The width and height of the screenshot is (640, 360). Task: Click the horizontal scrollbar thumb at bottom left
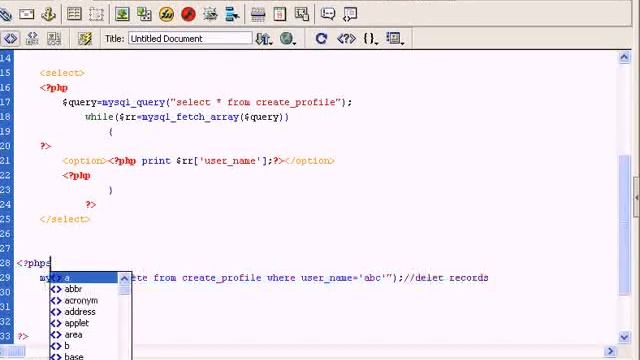[12, 351]
